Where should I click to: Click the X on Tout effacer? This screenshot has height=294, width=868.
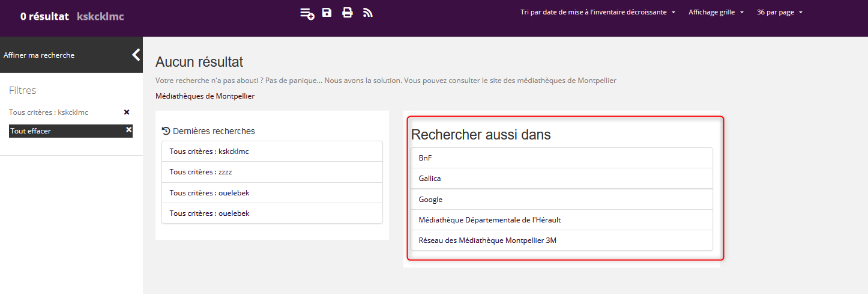128,130
